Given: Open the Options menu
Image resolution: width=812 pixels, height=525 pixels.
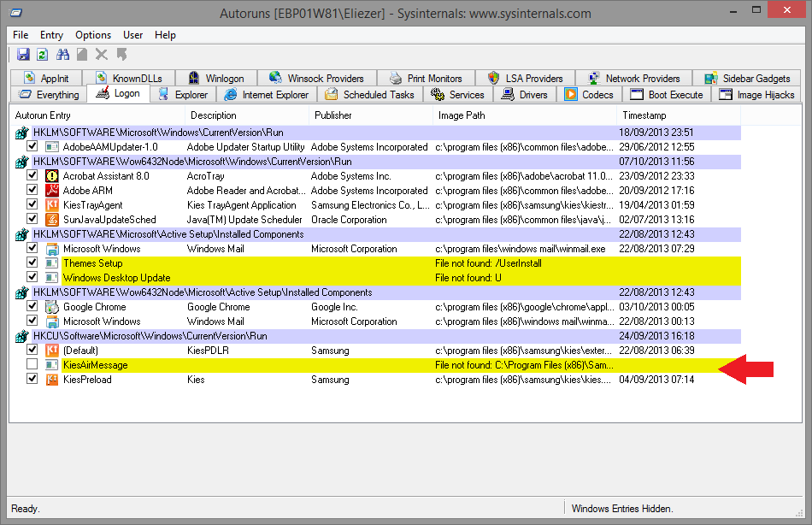Looking at the screenshot, I should (93, 35).
